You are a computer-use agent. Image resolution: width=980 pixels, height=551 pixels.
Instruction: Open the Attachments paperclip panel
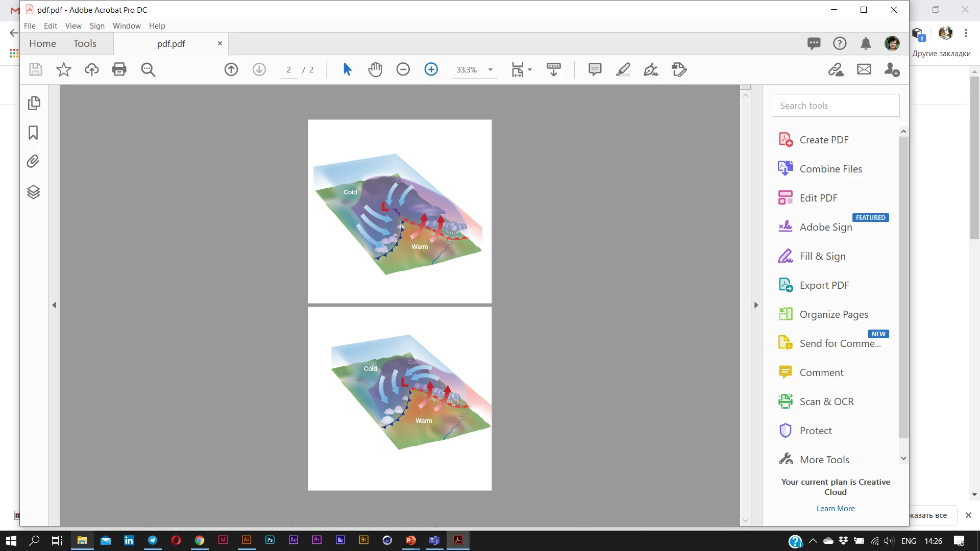33,162
